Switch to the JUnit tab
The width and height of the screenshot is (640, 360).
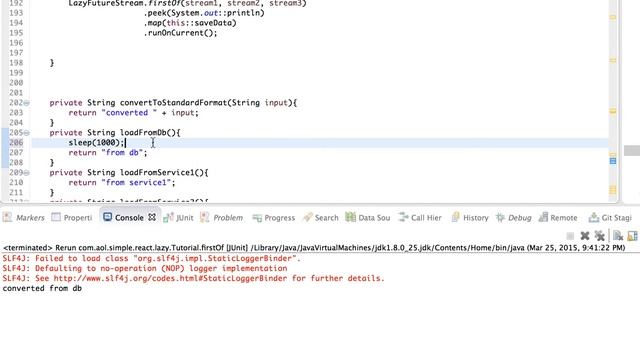[178, 218]
